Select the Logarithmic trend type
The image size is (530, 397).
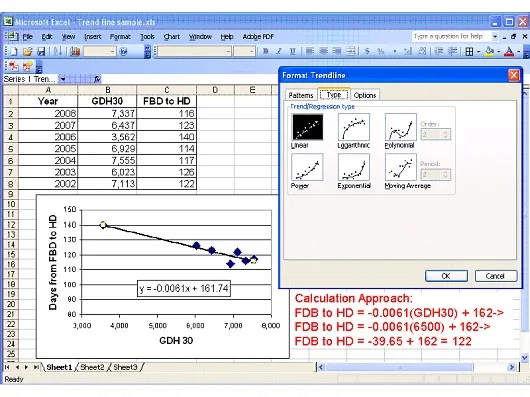click(x=354, y=127)
